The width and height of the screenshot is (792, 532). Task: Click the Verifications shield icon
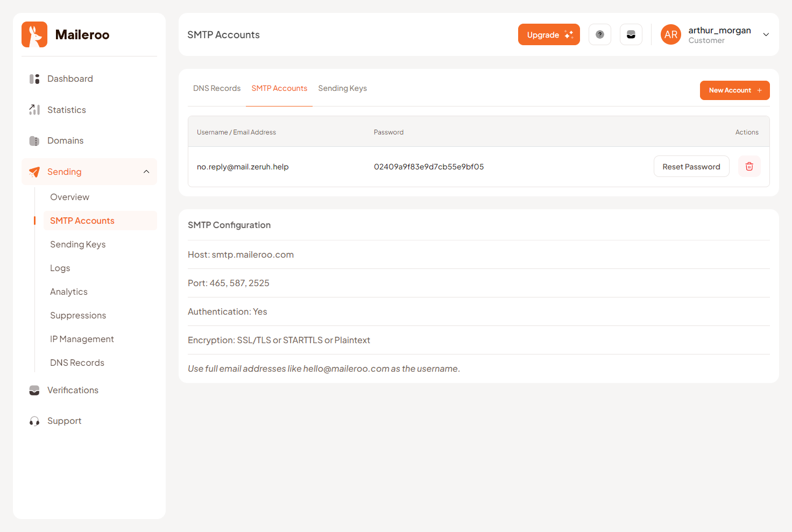[x=34, y=390]
